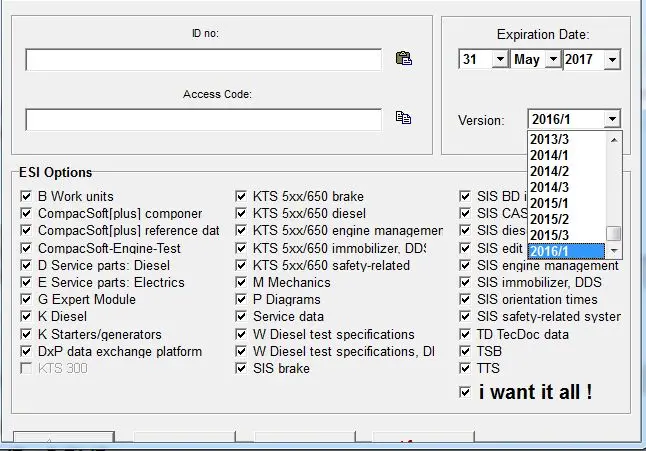Toggle W Diesel test specifications, DI checkbox
646x451 pixels.
click(241, 351)
